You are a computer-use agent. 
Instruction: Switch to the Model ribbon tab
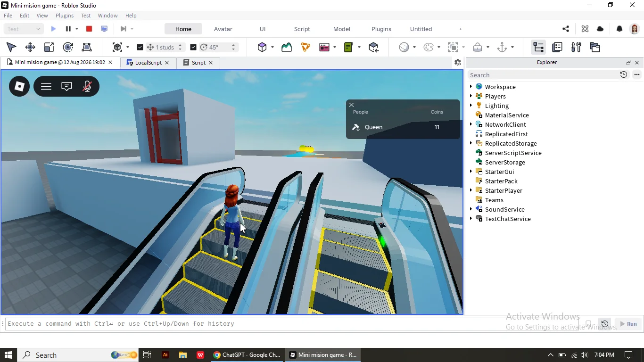pos(342,29)
